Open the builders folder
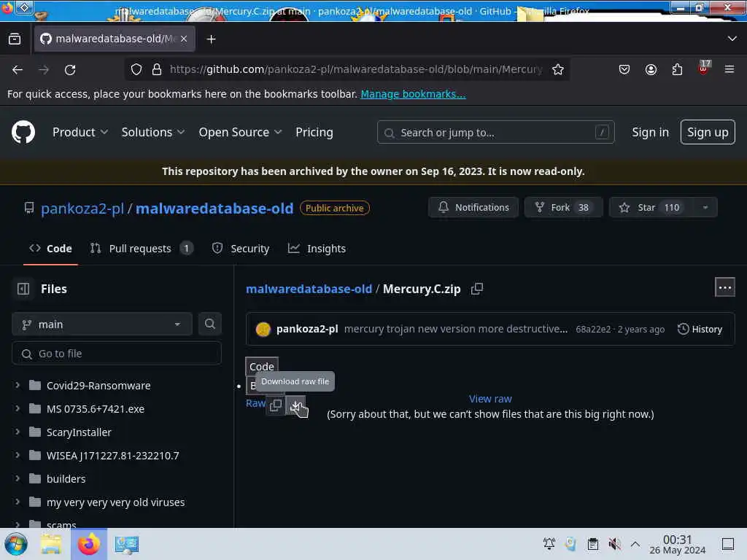The height and width of the screenshot is (560, 747). click(x=66, y=478)
